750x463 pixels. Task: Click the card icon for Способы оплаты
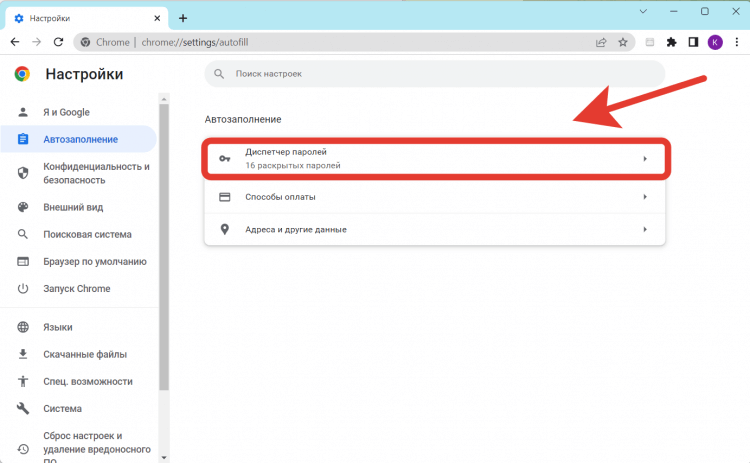(224, 197)
